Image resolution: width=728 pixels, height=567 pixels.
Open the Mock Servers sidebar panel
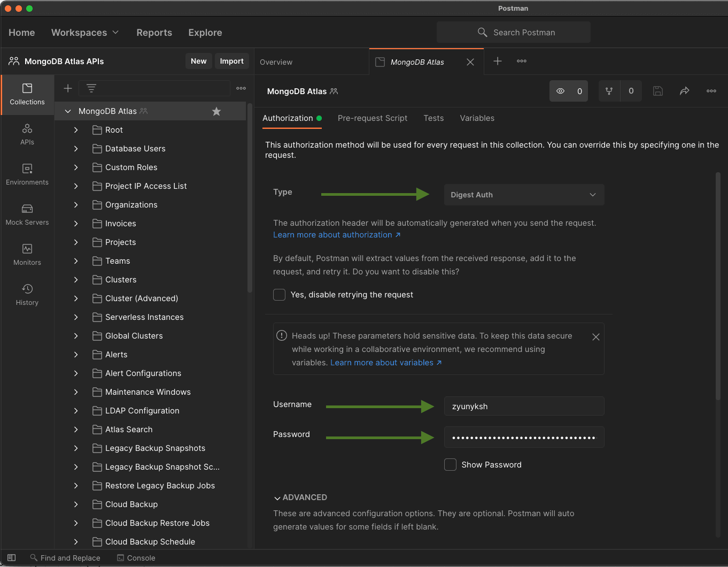[27, 214]
